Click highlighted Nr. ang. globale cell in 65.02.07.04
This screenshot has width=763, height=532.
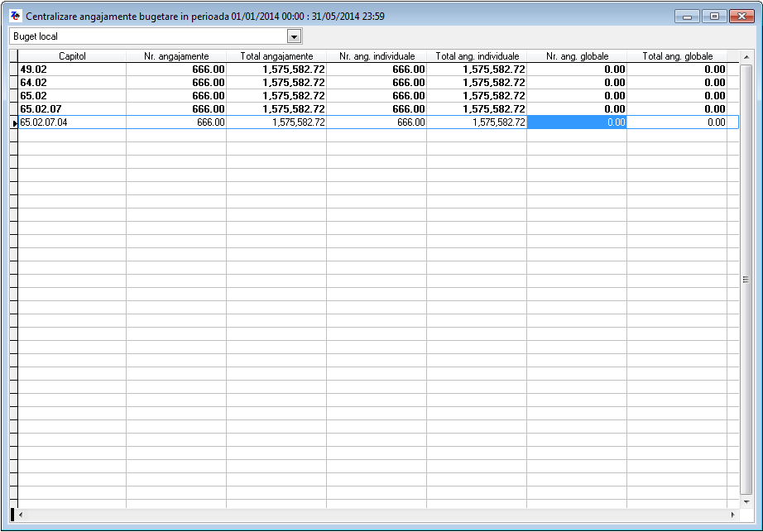tap(577, 122)
